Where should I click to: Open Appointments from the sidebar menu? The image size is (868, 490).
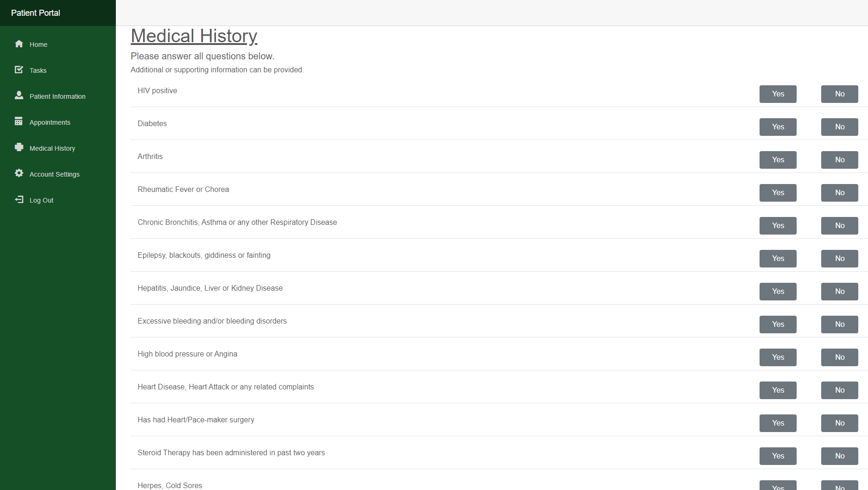tap(50, 122)
